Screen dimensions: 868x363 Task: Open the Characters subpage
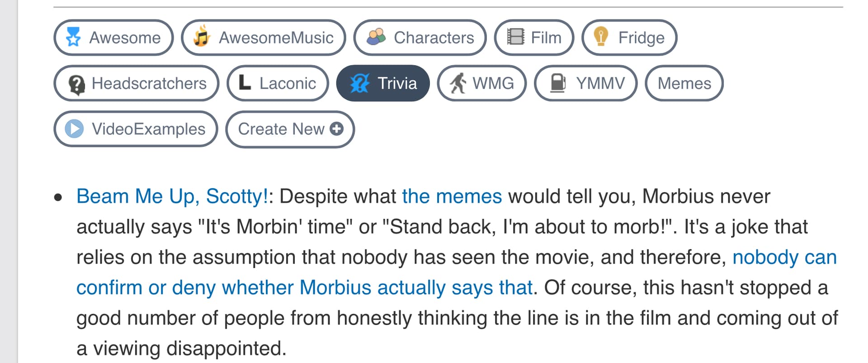tap(420, 38)
